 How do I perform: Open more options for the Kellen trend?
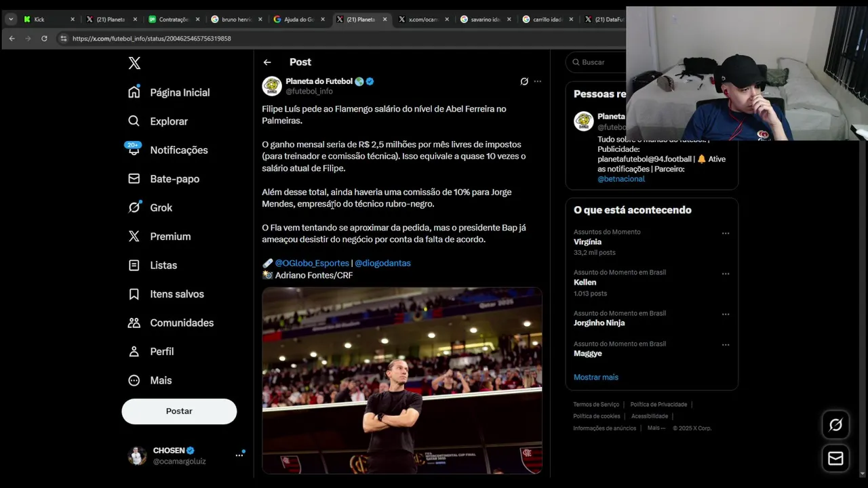pyautogui.click(x=726, y=274)
